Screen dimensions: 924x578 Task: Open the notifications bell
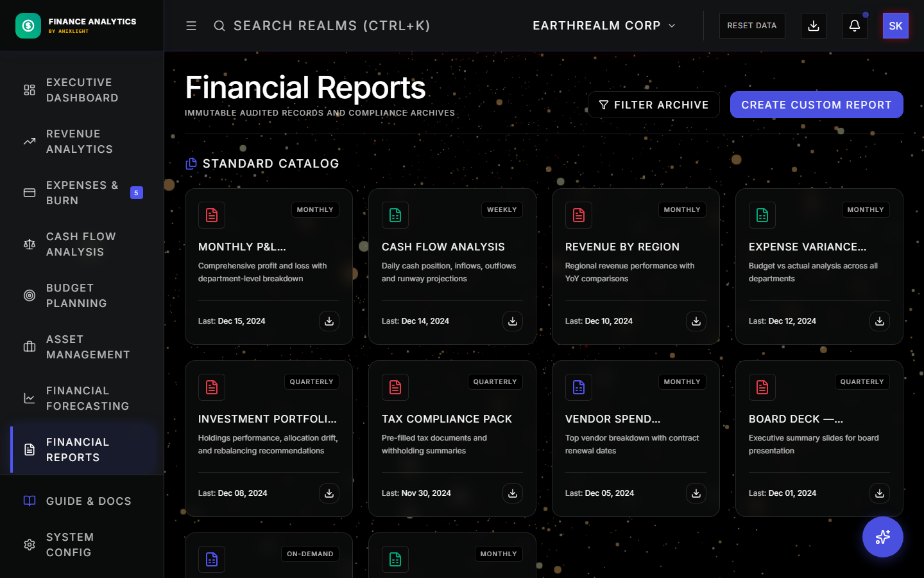[855, 26]
